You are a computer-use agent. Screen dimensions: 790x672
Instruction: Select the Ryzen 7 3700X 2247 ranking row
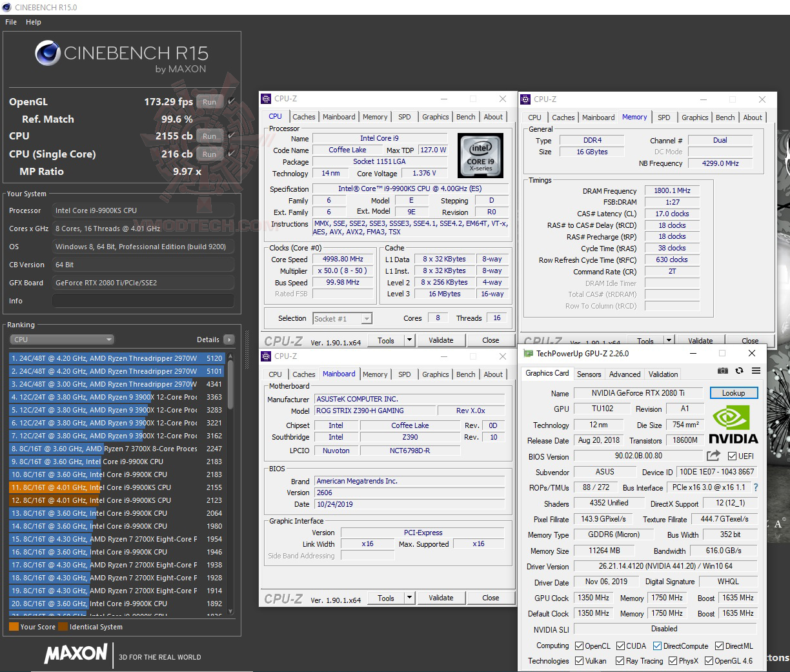click(117, 449)
